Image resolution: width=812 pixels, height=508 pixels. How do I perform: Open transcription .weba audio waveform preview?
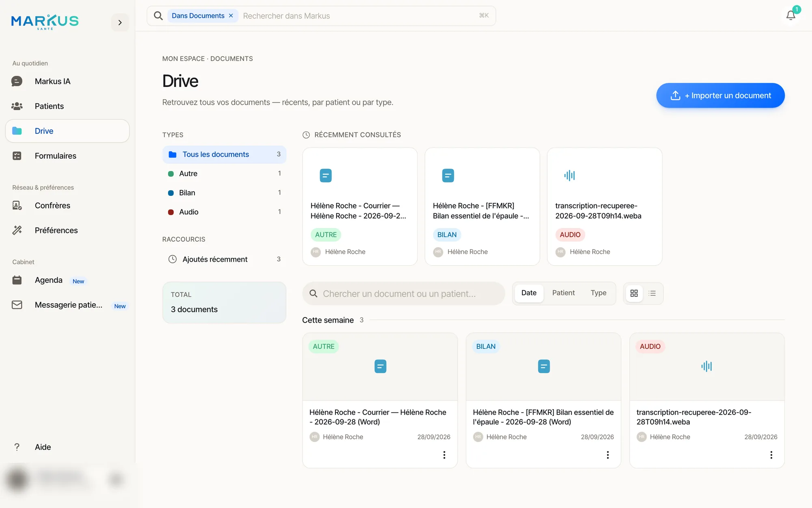tap(707, 367)
